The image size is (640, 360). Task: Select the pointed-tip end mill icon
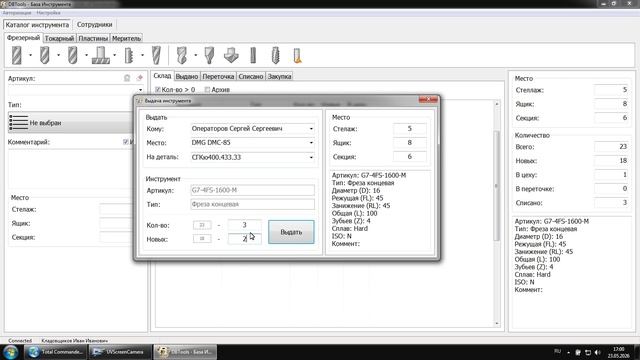point(45,56)
